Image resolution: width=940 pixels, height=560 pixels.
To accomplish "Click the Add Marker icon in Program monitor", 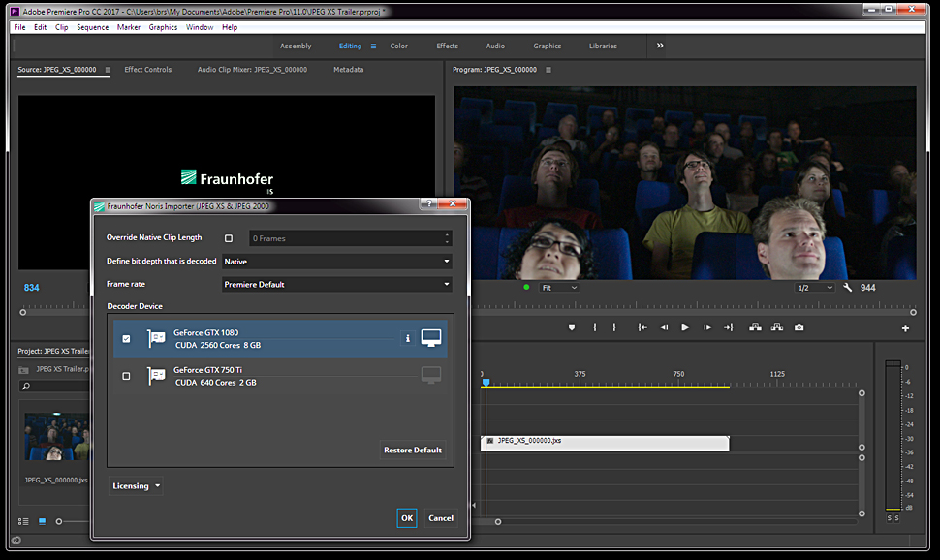I will [x=572, y=327].
